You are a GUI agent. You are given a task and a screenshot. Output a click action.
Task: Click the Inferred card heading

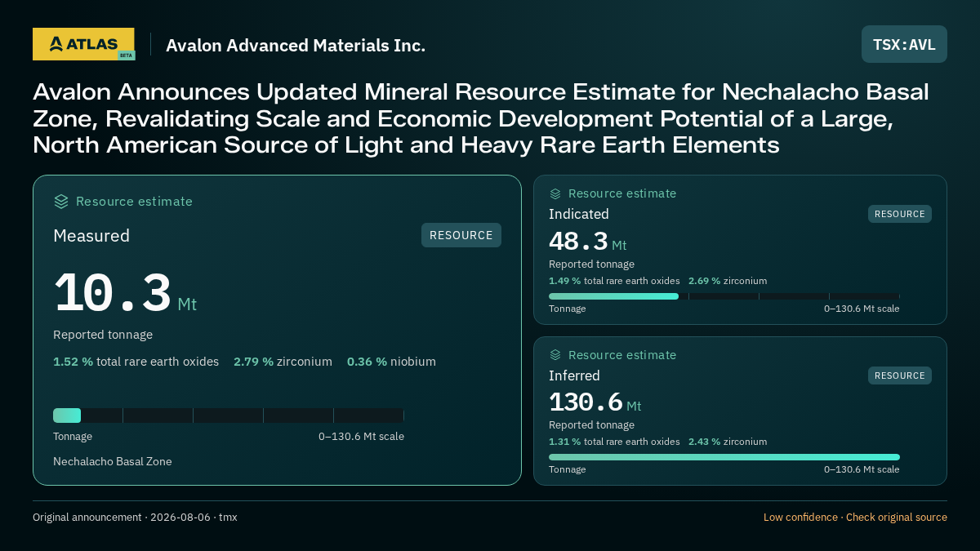574,375
